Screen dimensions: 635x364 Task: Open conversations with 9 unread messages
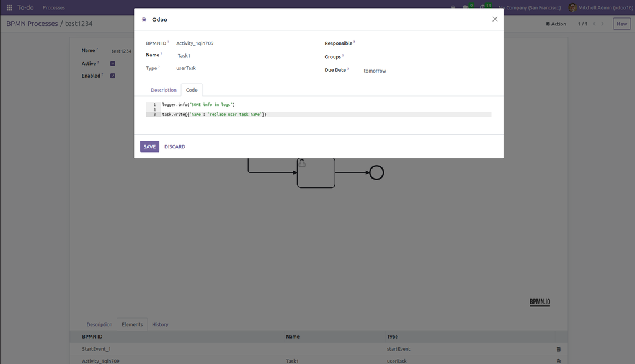point(467,7)
